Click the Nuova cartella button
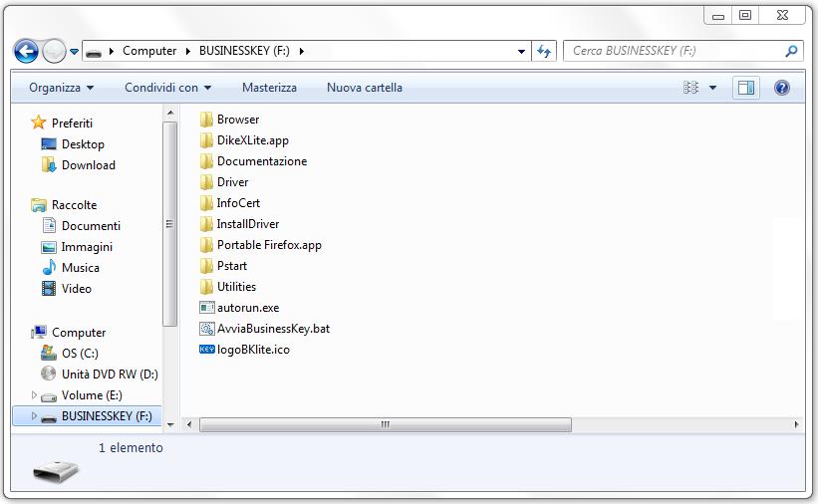 coord(364,88)
